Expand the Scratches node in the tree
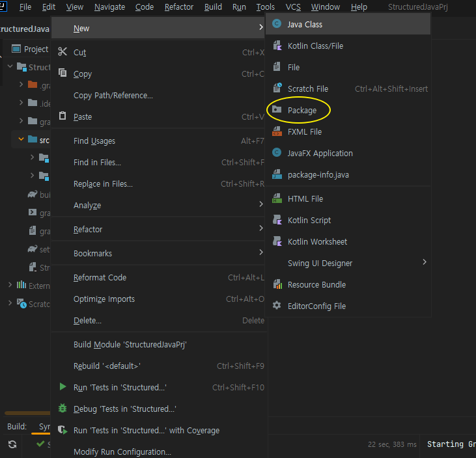This screenshot has height=458, width=476. 10,303
